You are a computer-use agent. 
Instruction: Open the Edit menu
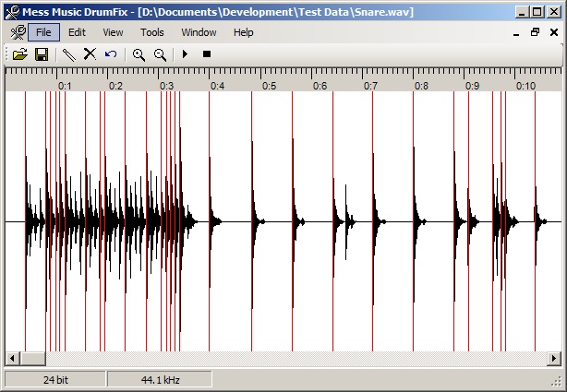[x=77, y=32]
